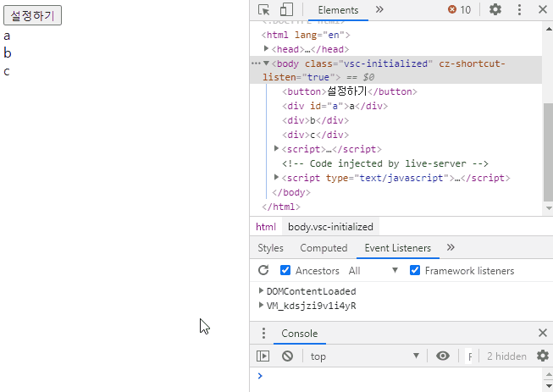Screen dimensions: 553x392
Task: Click the live-server injected comment line
Action: point(385,163)
